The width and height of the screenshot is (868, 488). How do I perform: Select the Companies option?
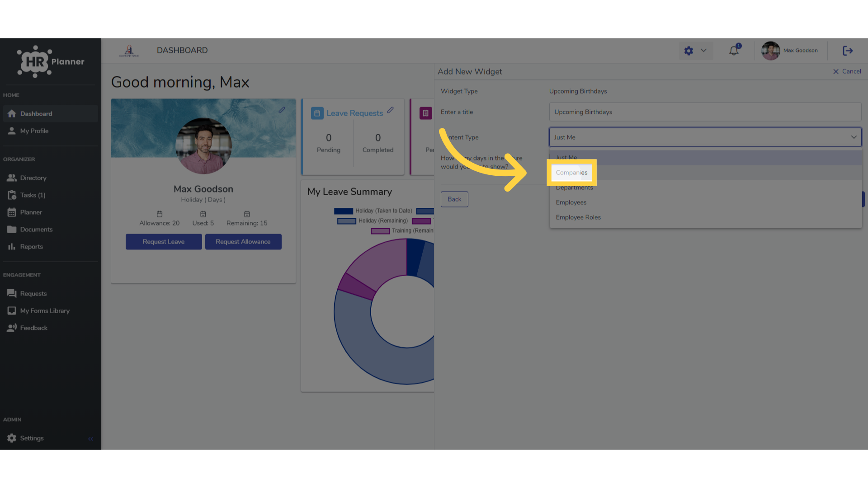click(705, 173)
